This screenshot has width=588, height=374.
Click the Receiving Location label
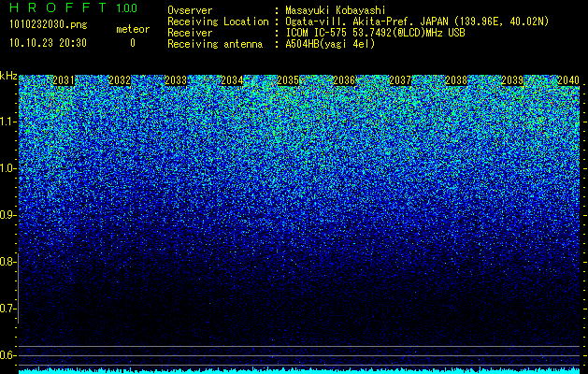218,22
